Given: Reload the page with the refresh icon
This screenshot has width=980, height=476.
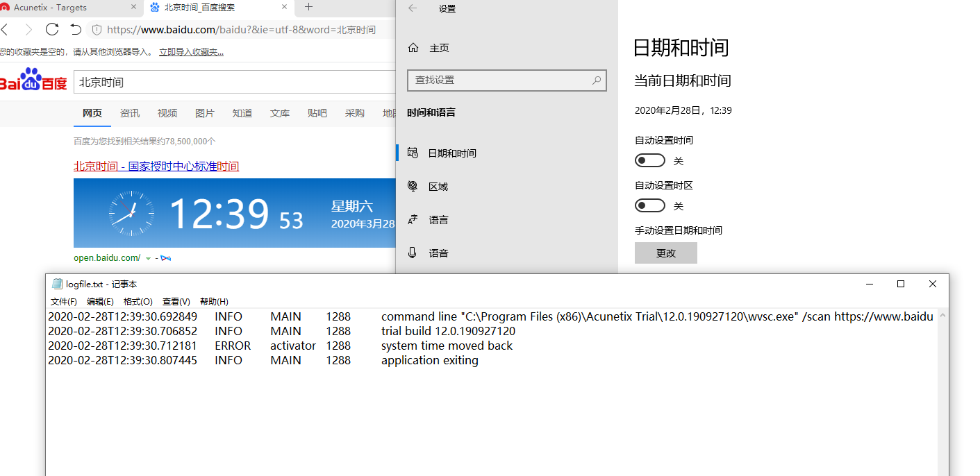Looking at the screenshot, I should [52, 29].
